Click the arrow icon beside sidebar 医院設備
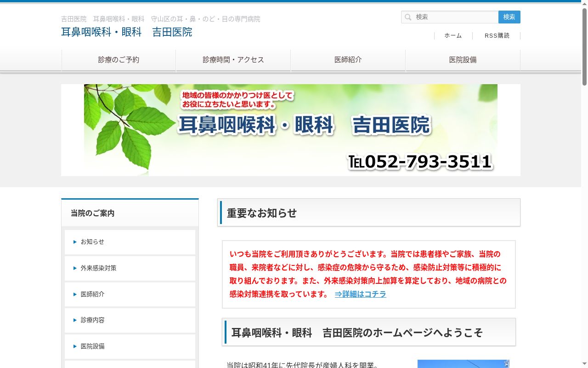The image size is (588, 368). (75, 346)
